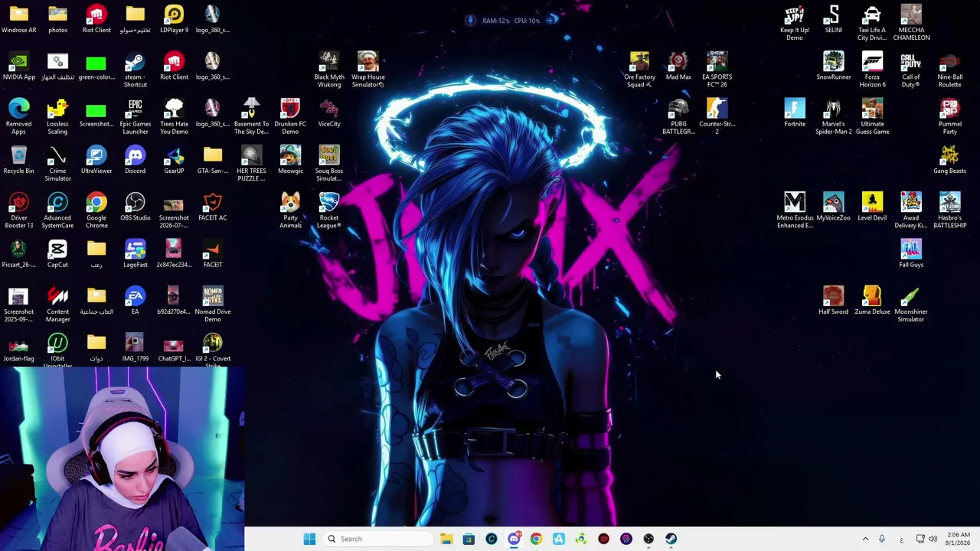Open the photos folder on desktop

click(x=57, y=20)
